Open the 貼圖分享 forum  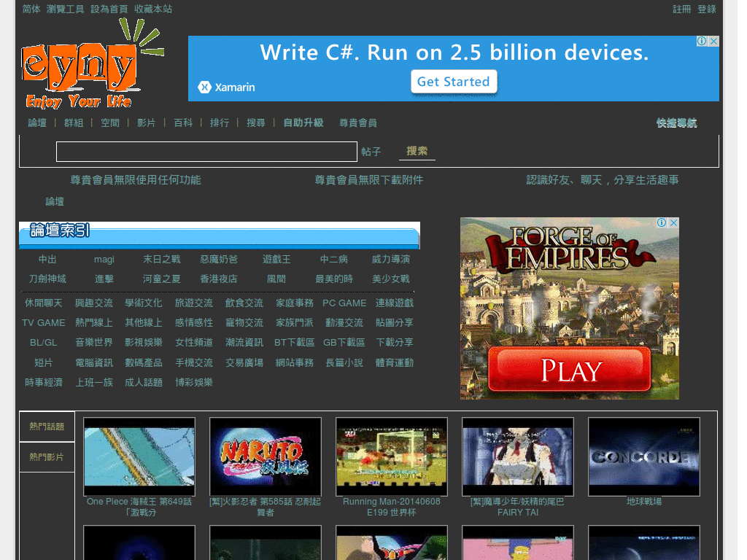pyautogui.click(x=395, y=323)
